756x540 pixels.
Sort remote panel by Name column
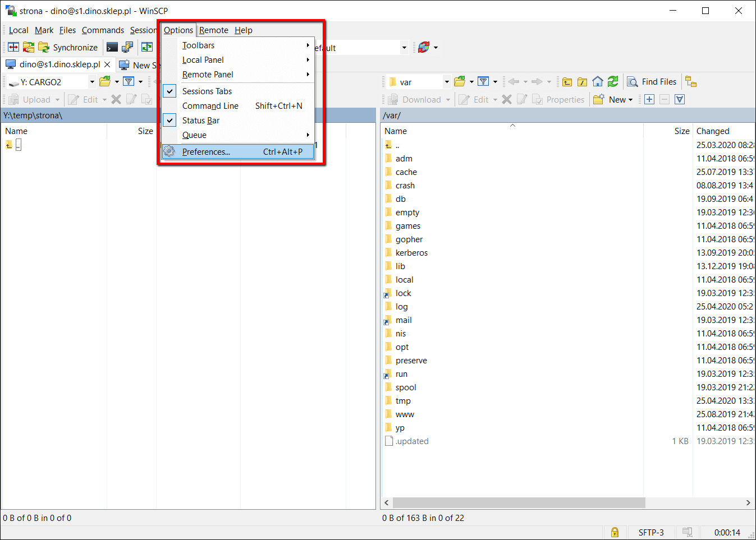pyautogui.click(x=512, y=131)
